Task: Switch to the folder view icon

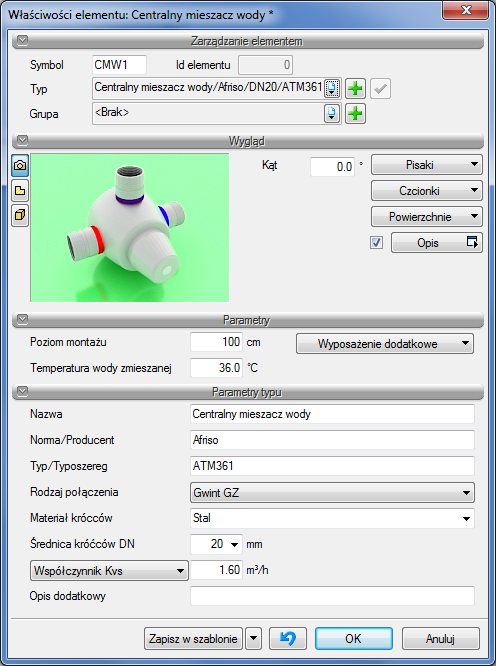Action: point(20,190)
